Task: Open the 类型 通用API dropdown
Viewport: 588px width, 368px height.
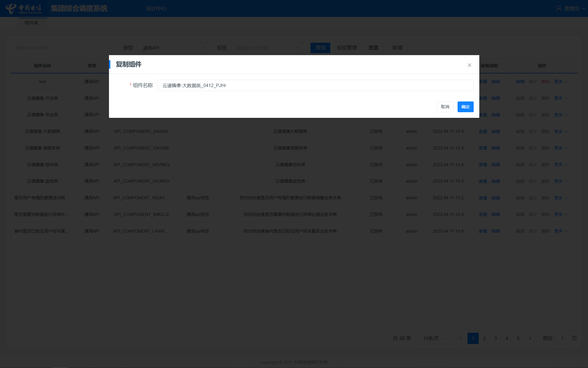Action: tap(174, 48)
